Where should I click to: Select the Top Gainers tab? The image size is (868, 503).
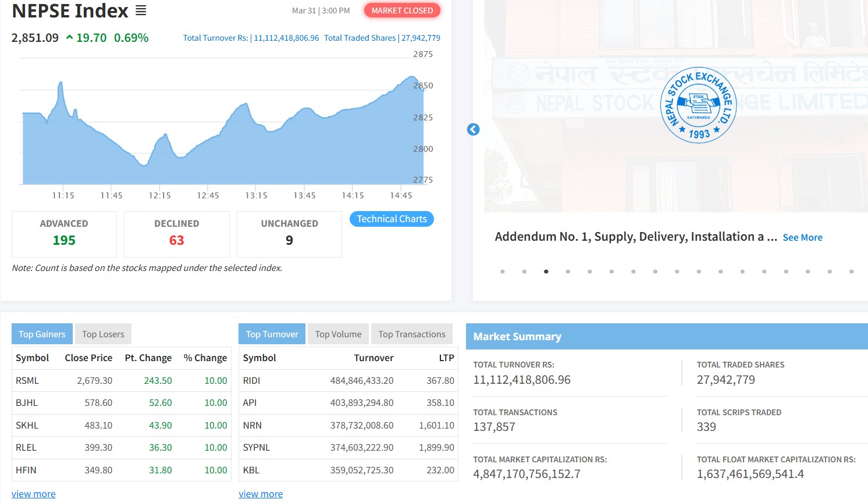tap(42, 334)
